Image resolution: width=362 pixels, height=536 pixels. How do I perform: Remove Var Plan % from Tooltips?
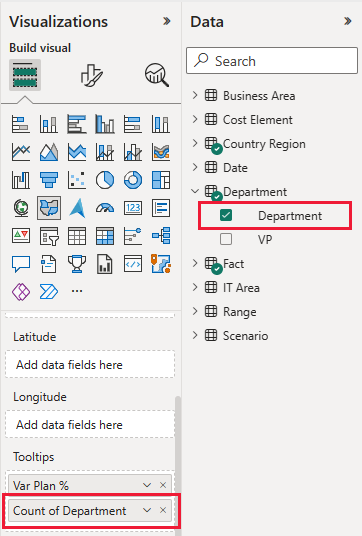pos(163,485)
